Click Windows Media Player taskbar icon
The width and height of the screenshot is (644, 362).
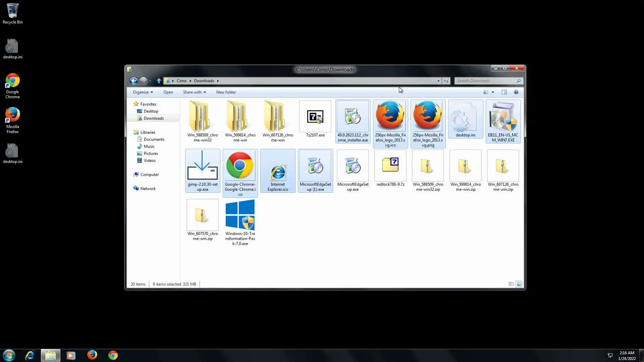[71, 355]
